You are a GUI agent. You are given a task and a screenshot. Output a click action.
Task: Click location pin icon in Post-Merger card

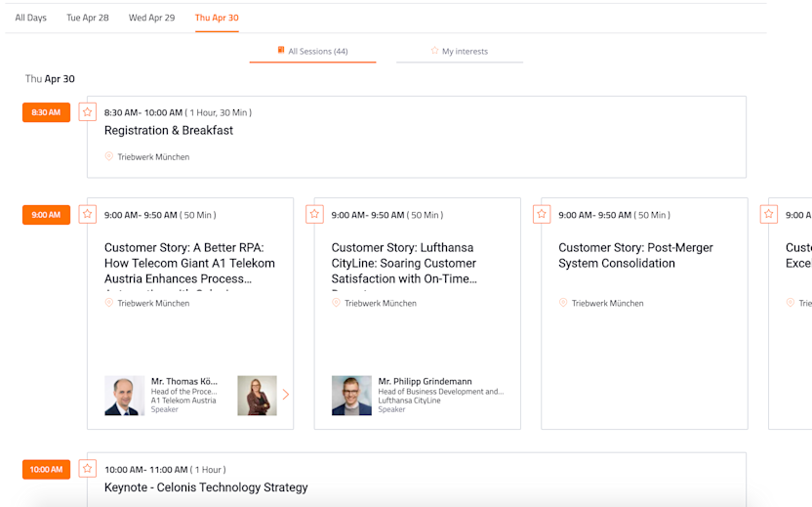point(563,302)
